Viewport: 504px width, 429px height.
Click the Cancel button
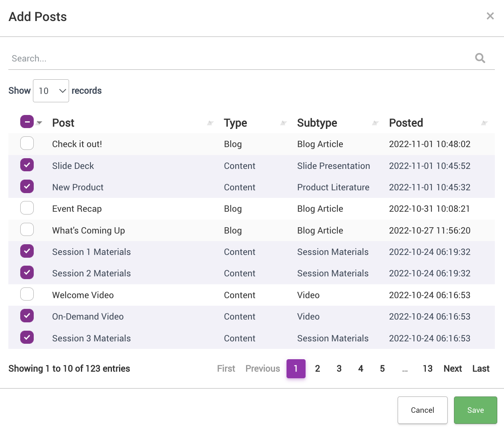[x=423, y=410]
